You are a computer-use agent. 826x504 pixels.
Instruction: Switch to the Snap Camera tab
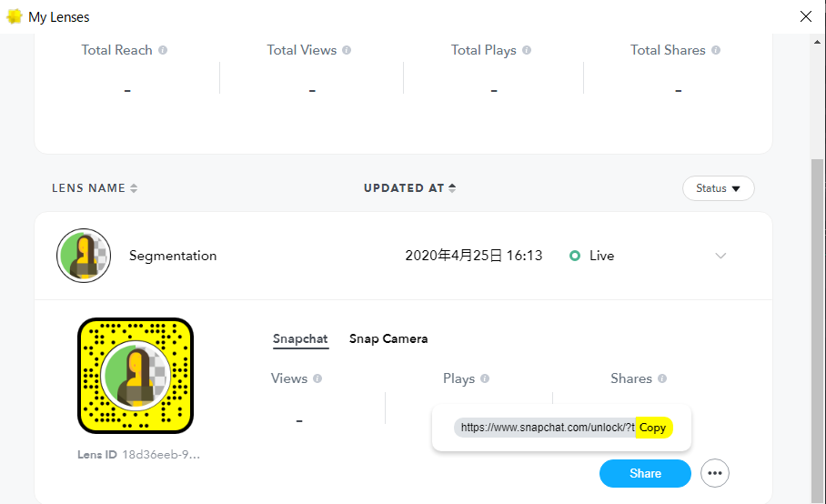pos(388,338)
